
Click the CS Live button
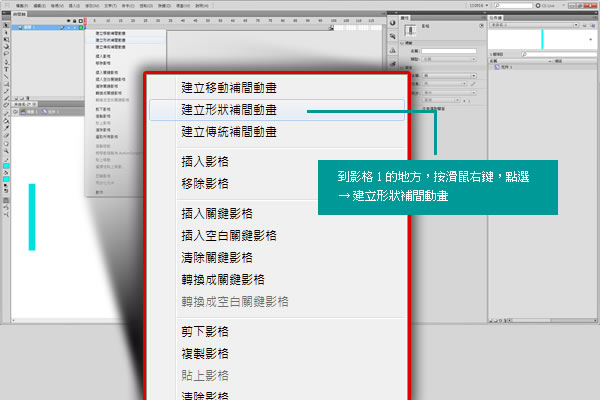click(545, 6)
